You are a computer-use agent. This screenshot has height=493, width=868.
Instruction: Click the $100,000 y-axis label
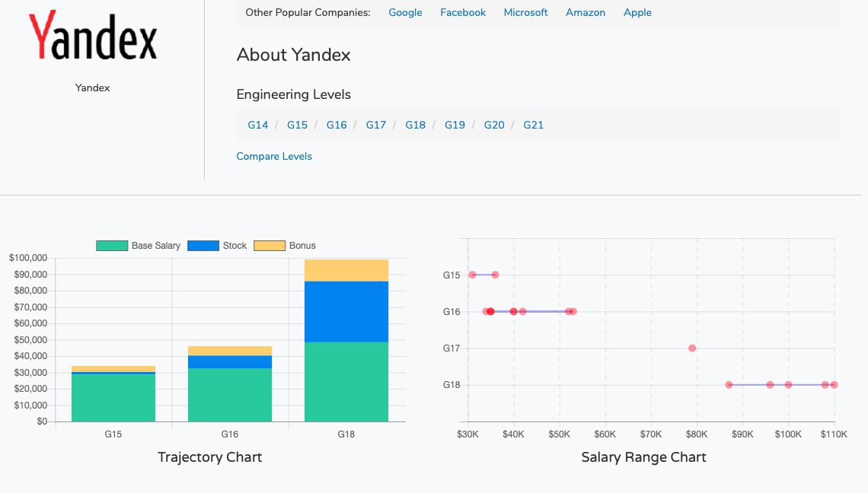[x=28, y=258]
